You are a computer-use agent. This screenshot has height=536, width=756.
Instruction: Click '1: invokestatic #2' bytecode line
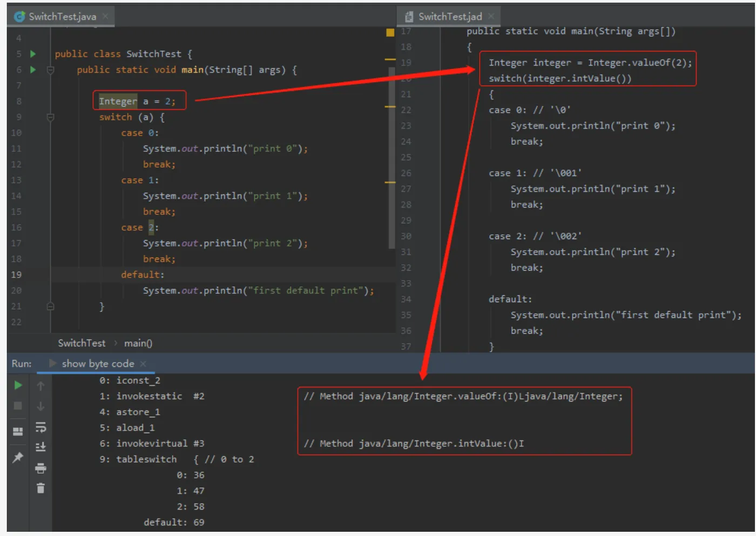(152, 396)
